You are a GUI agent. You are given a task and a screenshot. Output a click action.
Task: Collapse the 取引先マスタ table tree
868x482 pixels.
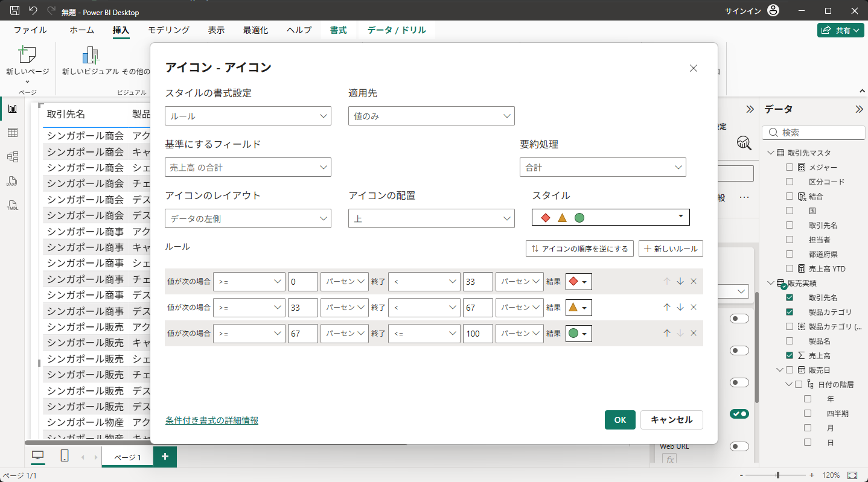[x=771, y=153]
